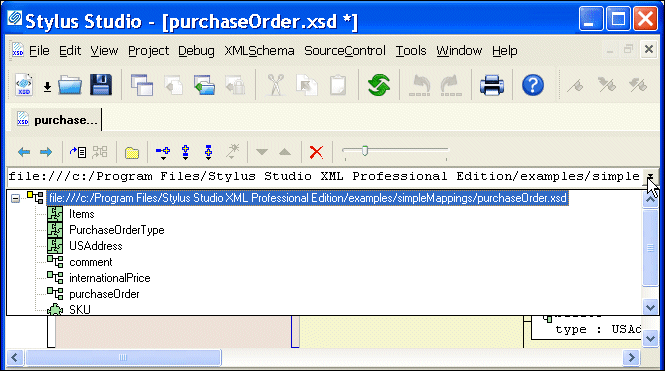Click the Save floppy disk icon
The image size is (665, 371).
pos(101,85)
